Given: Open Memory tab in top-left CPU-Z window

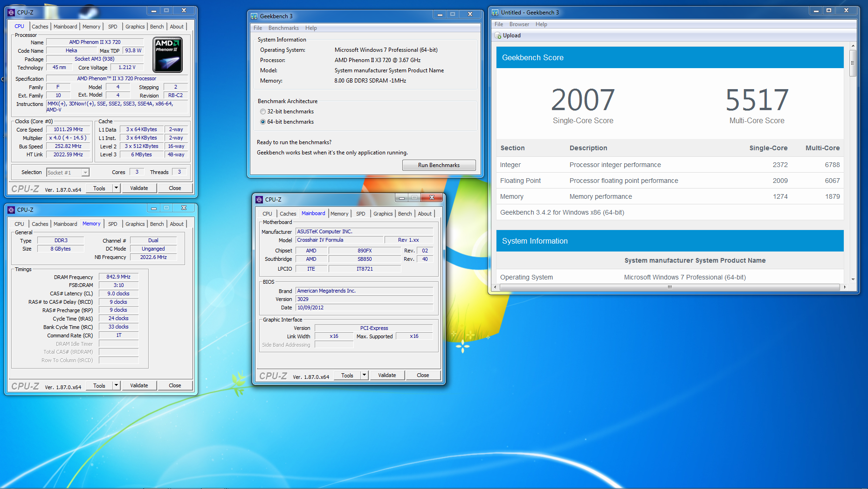Looking at the screenshot, I should (x=91, y=27).
